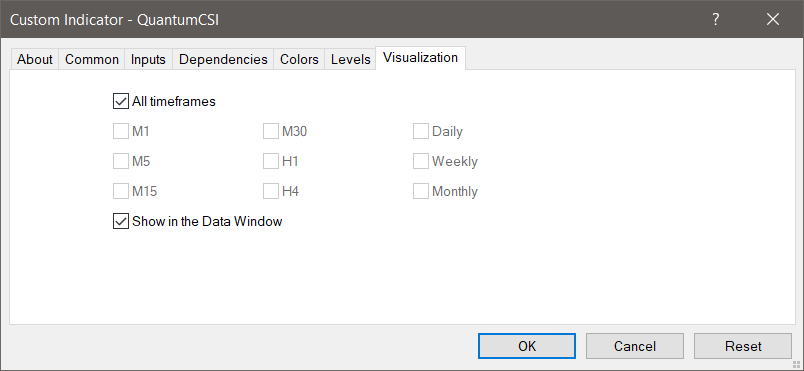The image size is (804, 371).
Task: Tick the M1 timeframe checkbox
Action: [x=120, y=132]
